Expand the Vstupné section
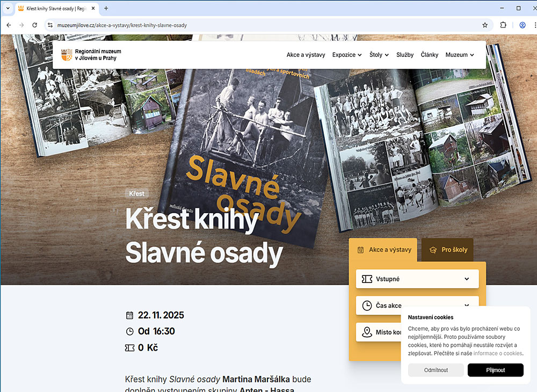Screen dimensions: 537x392 click(x=417, y=279)
